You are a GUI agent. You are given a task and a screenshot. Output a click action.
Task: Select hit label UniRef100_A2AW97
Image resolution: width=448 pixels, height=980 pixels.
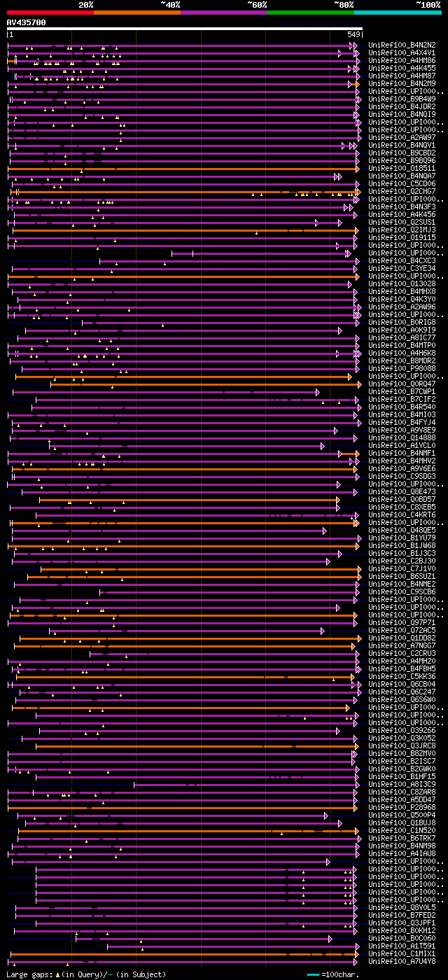pyautogui.click(x=401, y=137)
